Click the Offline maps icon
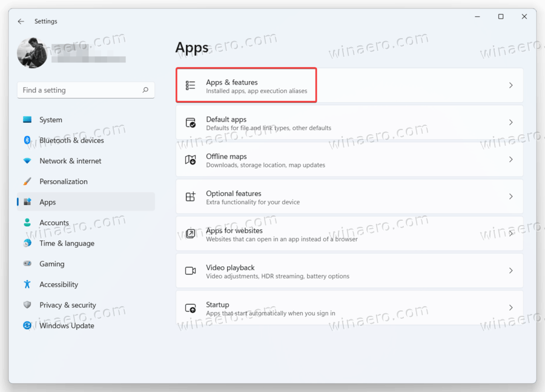The image size is (545, 392). pyautogui.click(x=190, y=160)
